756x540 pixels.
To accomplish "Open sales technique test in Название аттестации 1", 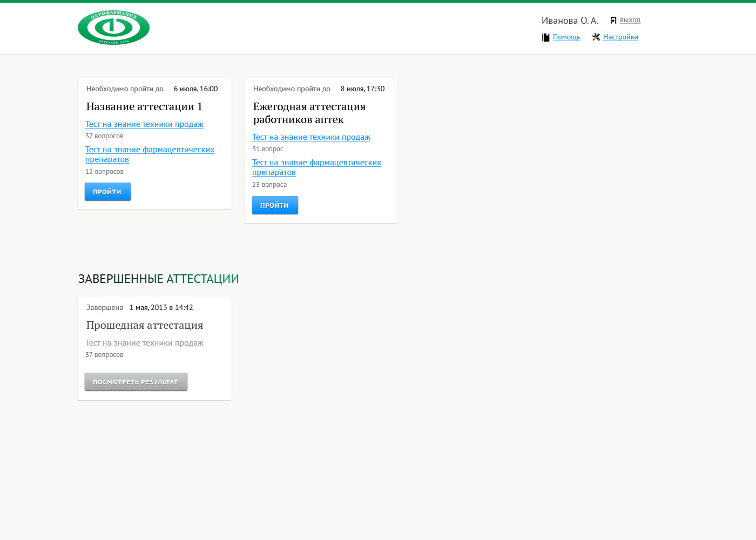I will tap(144, 124).
